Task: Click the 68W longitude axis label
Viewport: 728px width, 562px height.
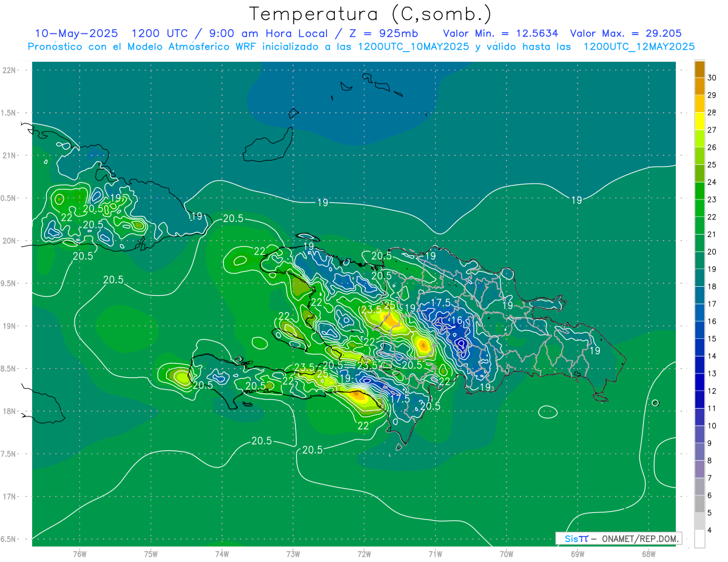Action: click(x=649, y=554)
